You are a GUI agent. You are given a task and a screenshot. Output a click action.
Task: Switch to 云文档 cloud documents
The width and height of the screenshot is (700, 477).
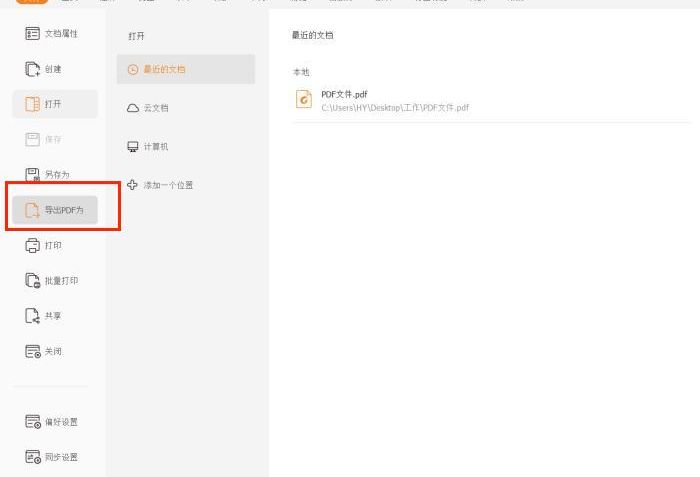[156, 108]
